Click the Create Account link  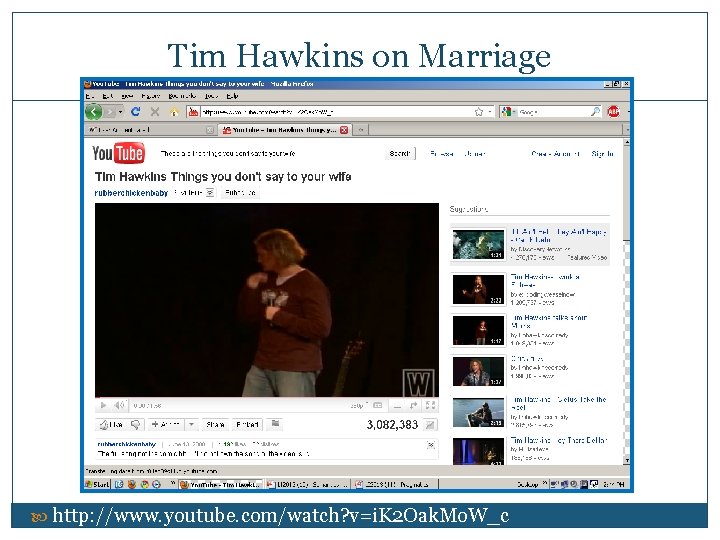point(556,154)
